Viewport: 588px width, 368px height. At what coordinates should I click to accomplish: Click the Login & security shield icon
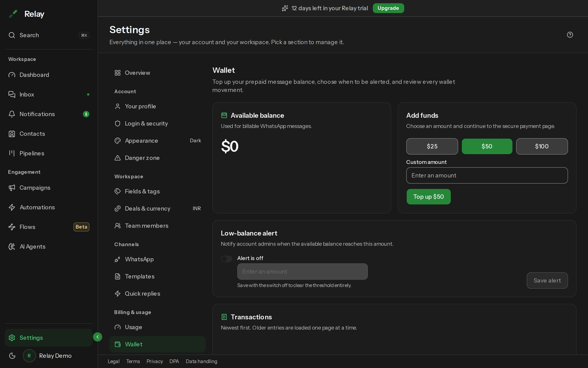118,124
